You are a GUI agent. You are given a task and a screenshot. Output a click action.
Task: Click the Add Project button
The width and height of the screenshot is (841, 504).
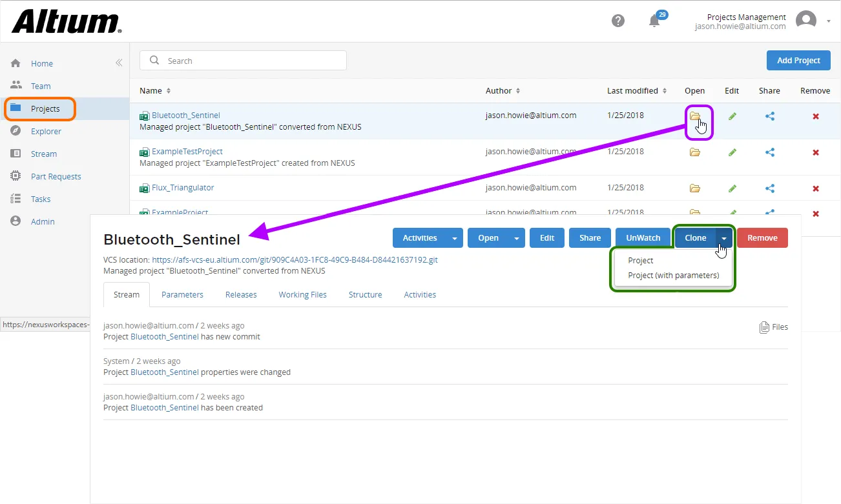point(798,60)
